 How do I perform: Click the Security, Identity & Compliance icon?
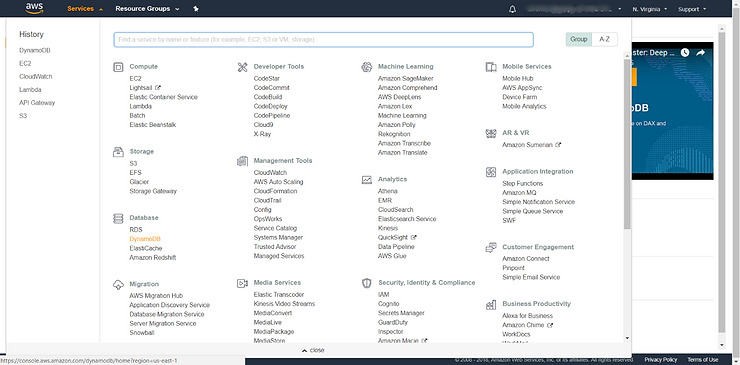pos(367,283)
